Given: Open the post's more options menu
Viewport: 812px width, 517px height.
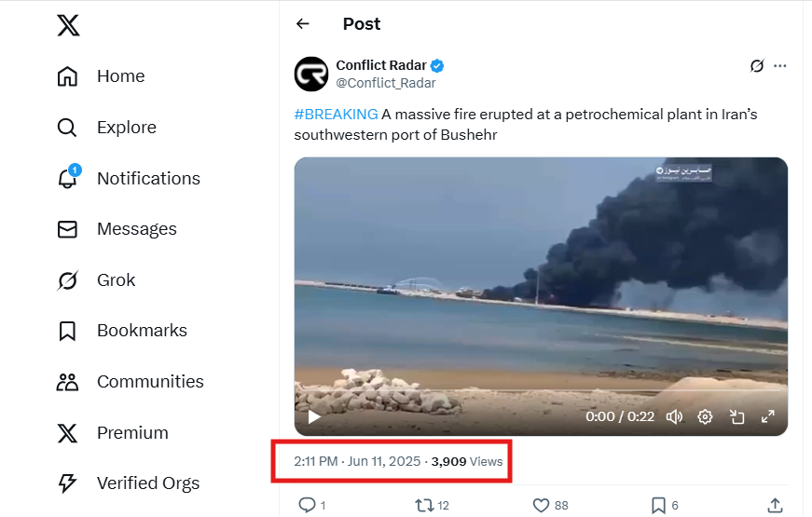Looking at the screenshot, I should click(780, 65).
